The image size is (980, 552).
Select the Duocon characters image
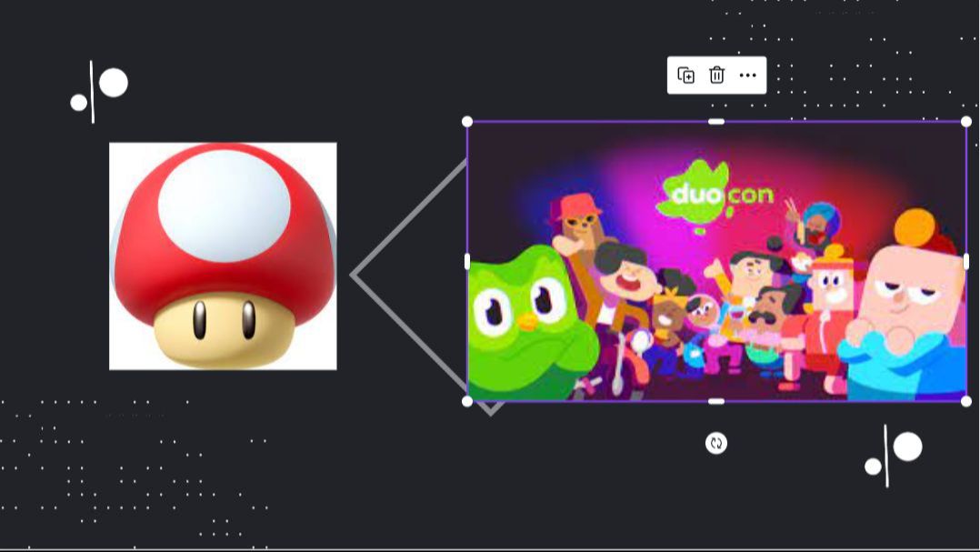point(717,261)
